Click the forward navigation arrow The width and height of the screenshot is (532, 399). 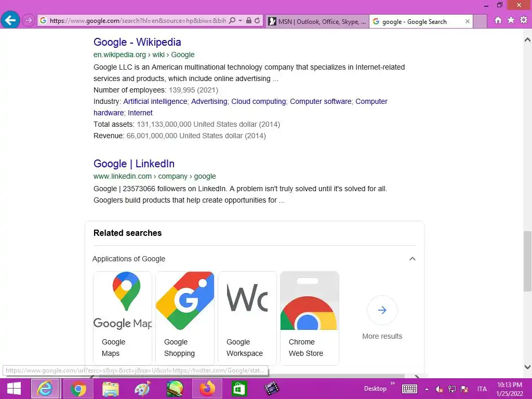tap(29, 21)
